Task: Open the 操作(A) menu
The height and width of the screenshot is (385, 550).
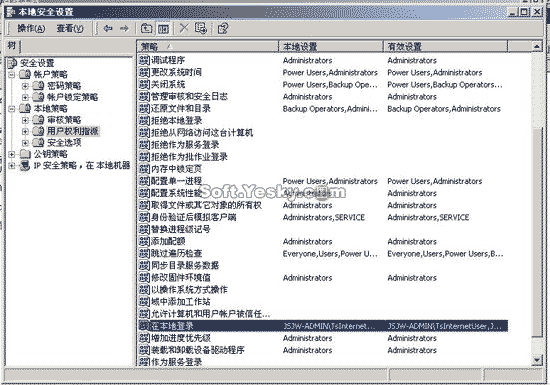Action: (31, 28)
